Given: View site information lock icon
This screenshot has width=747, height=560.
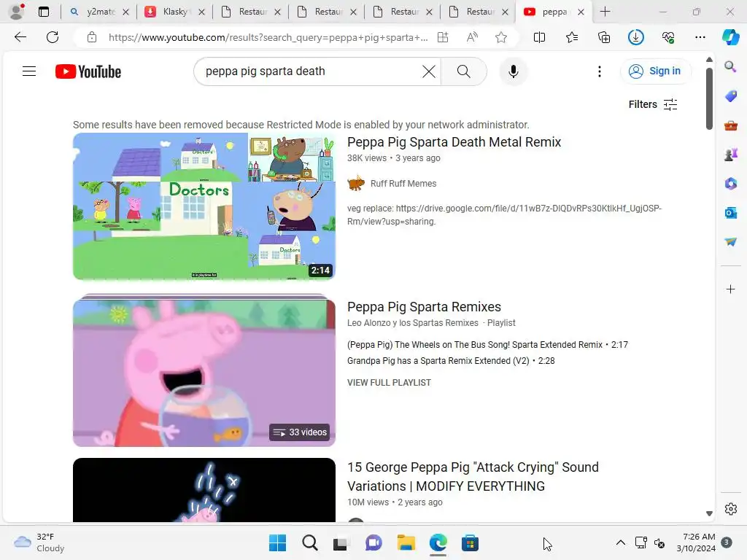Looking at the screenshot, I should point(92,37).
